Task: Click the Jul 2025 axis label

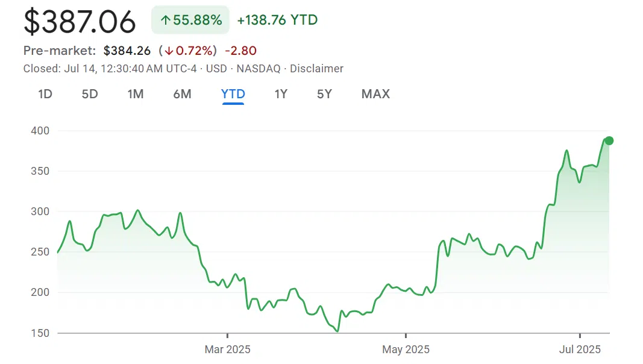Action: pos(580,350)
